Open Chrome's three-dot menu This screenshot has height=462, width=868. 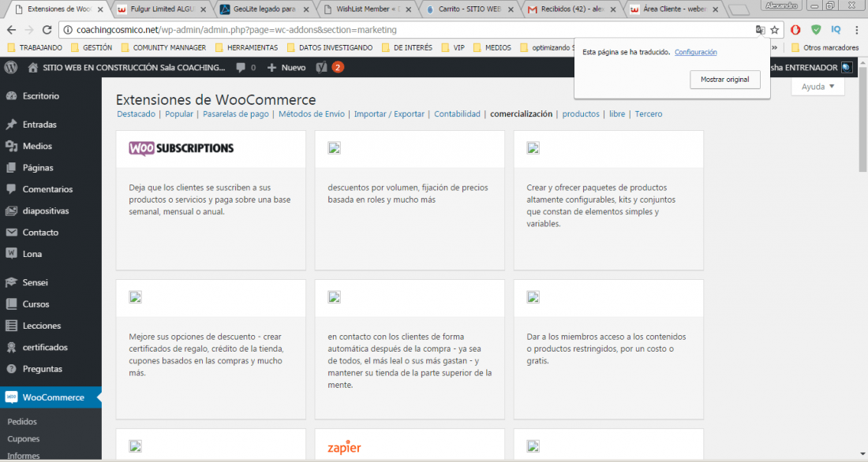856,30
